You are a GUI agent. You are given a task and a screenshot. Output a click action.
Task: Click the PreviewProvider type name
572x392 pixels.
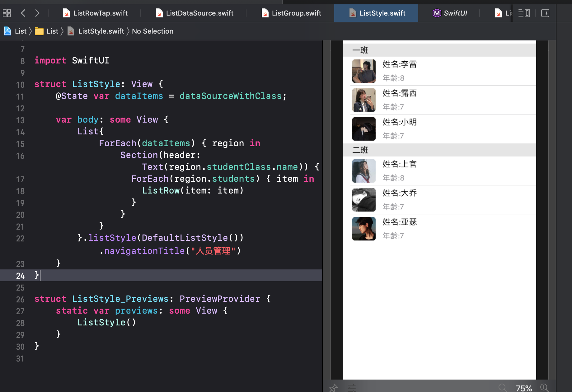click(x=220, y=299)
